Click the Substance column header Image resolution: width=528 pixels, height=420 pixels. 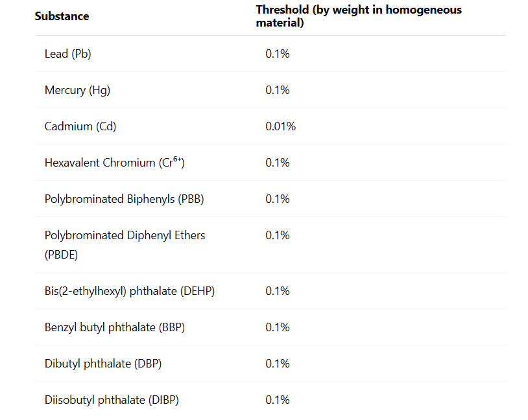point(62,16)
